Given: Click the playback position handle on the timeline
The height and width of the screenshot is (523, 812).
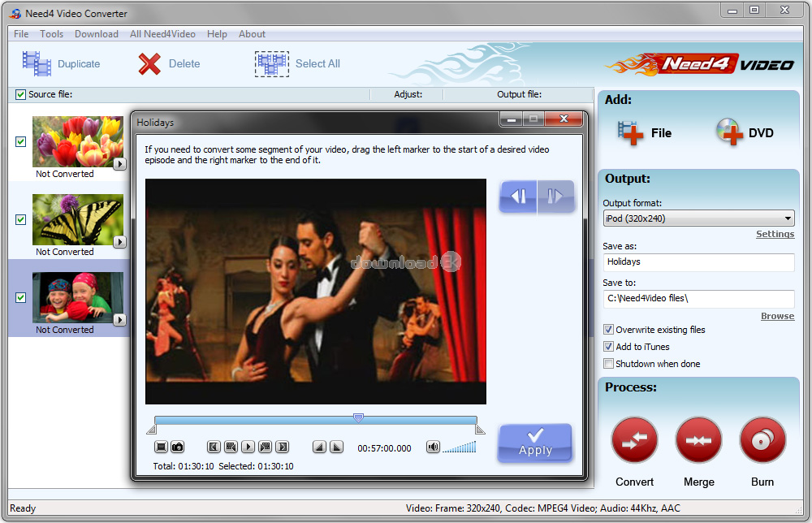Looking at the screenshot, I should (358, 417).
